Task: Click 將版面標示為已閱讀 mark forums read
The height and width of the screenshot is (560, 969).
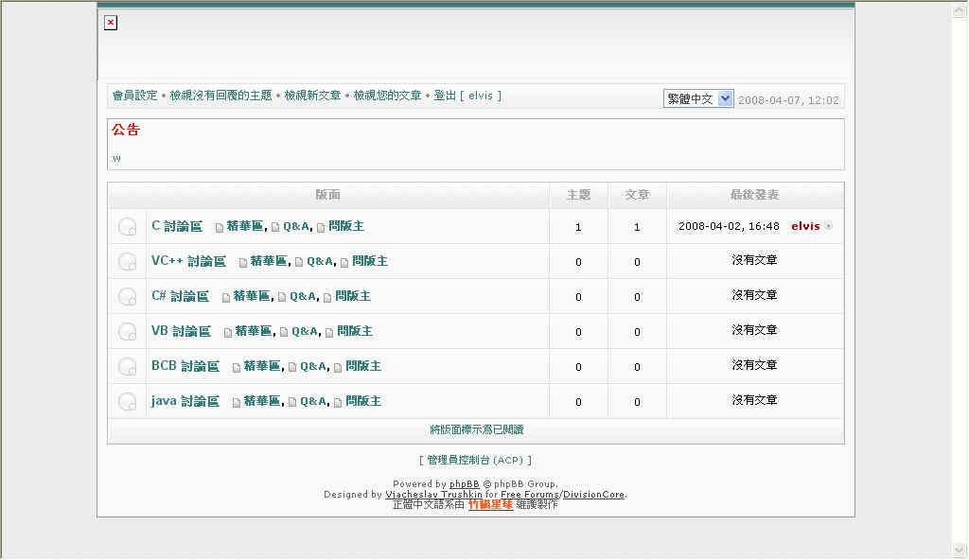Action: click(477, 429)
